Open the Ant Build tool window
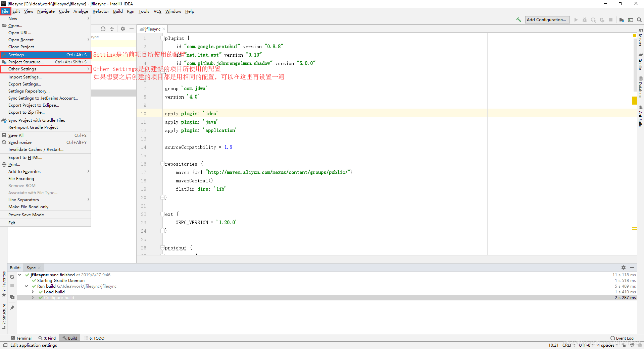Screen dimensions: 644x349 point(640,116)
